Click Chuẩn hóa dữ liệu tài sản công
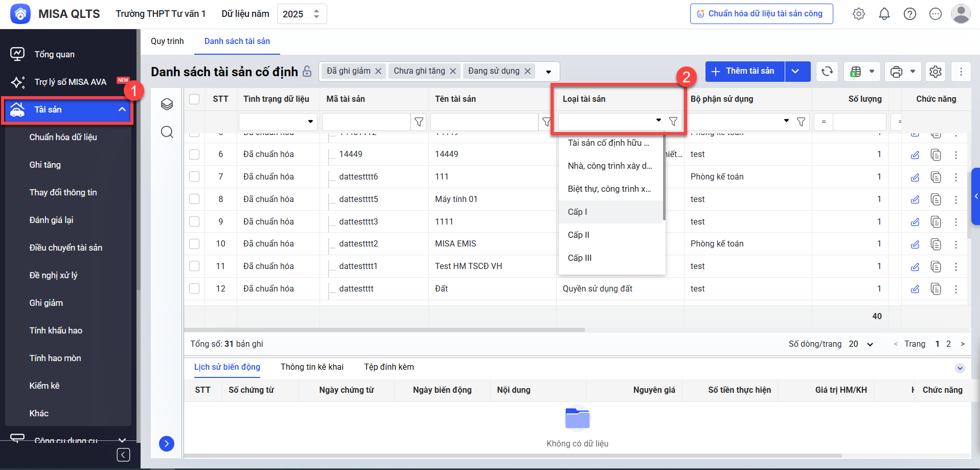This screenshot has width=980, height=470. [x=761, y=14]
